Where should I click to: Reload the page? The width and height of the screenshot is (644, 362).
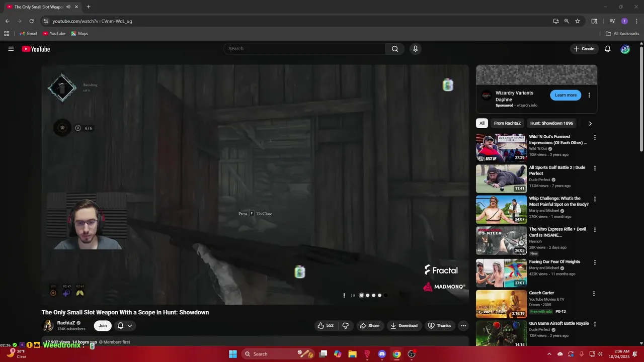click(31, 21)
